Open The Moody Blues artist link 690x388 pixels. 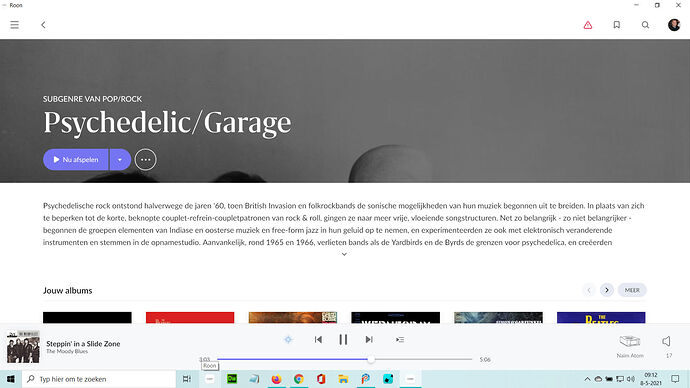[x=67, y=351]
